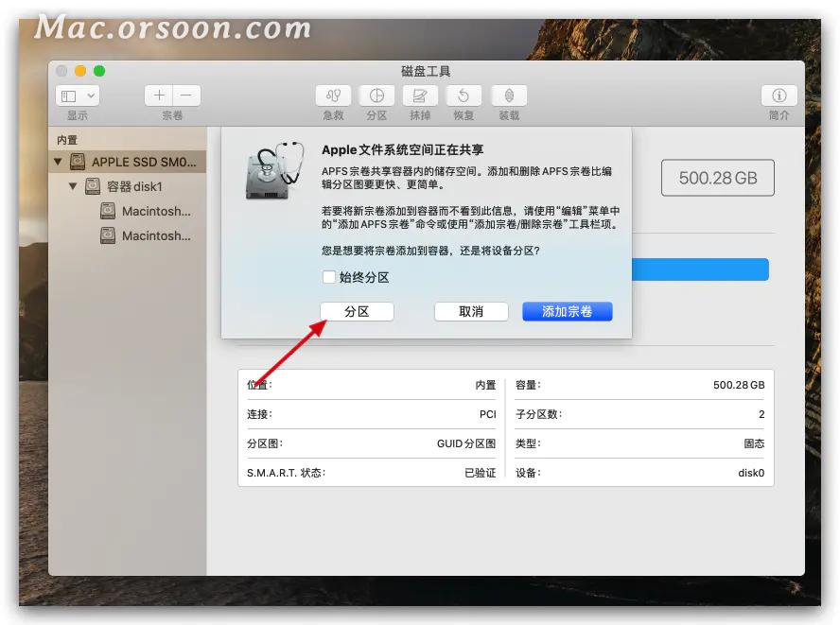The image size is (840, 625).
Task: Open the Info (简介) panel icon
Action: click(x=779, y=95)
